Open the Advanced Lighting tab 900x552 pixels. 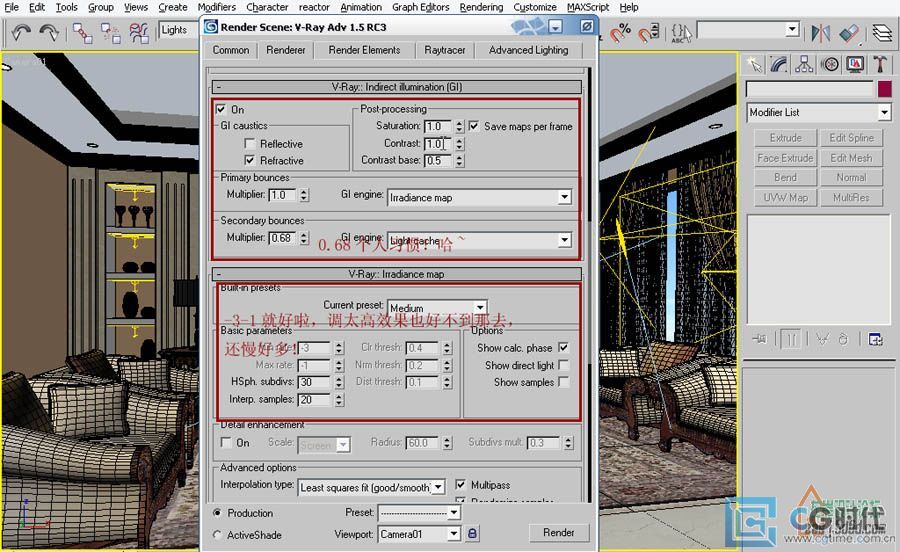point(529,50)
